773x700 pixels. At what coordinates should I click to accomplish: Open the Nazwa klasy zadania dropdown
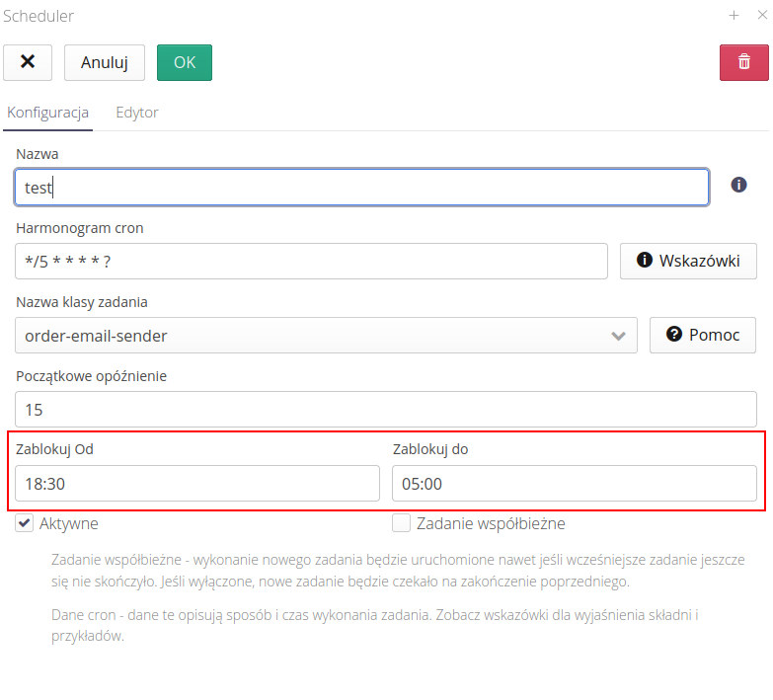[316, 336]
